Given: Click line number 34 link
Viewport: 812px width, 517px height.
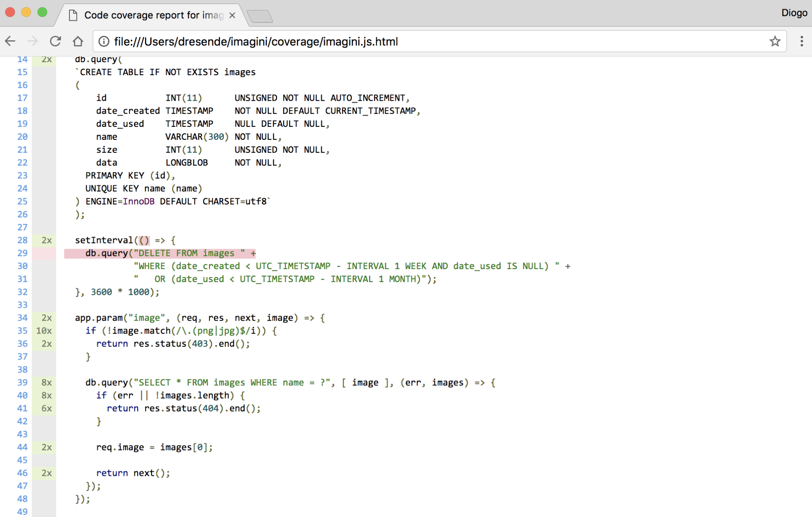Looking at the screenshot, I should [x=22, y=318].
